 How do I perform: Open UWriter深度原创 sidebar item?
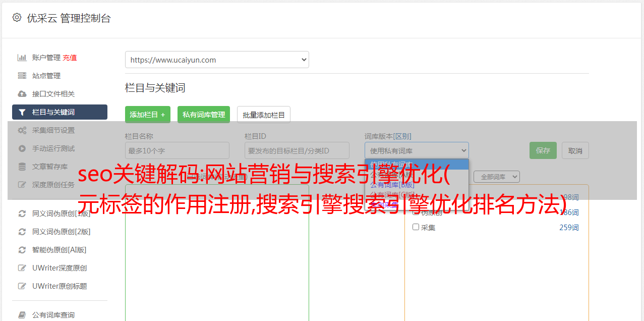click(60, 268)
